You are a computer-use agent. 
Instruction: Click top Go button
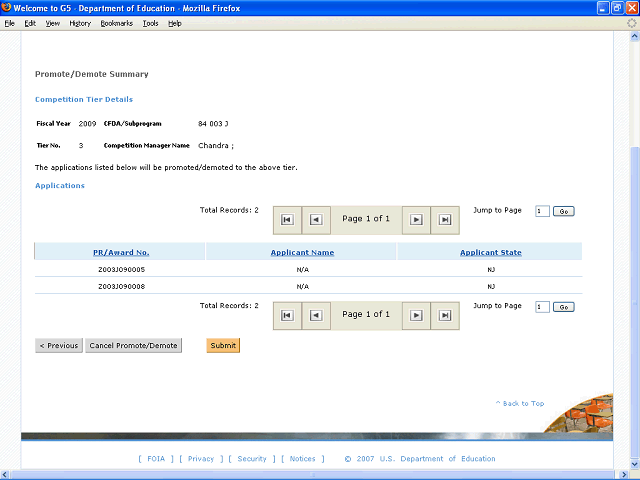pos(564,211)
